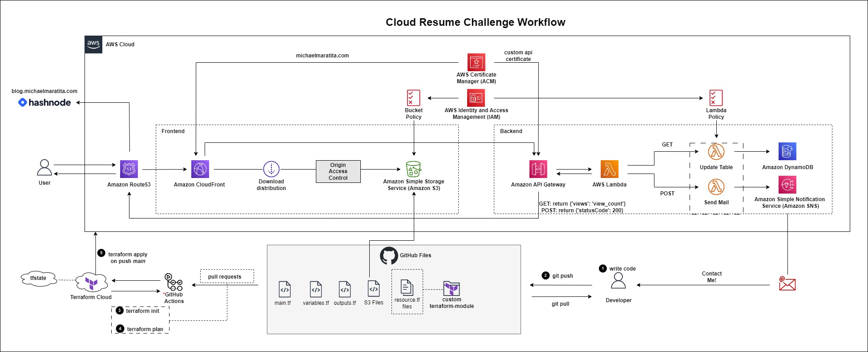Image resolution: width=868 pixels, height=352 pixels.
Task: Select the outputs.tf file icon
Action: 345,289
